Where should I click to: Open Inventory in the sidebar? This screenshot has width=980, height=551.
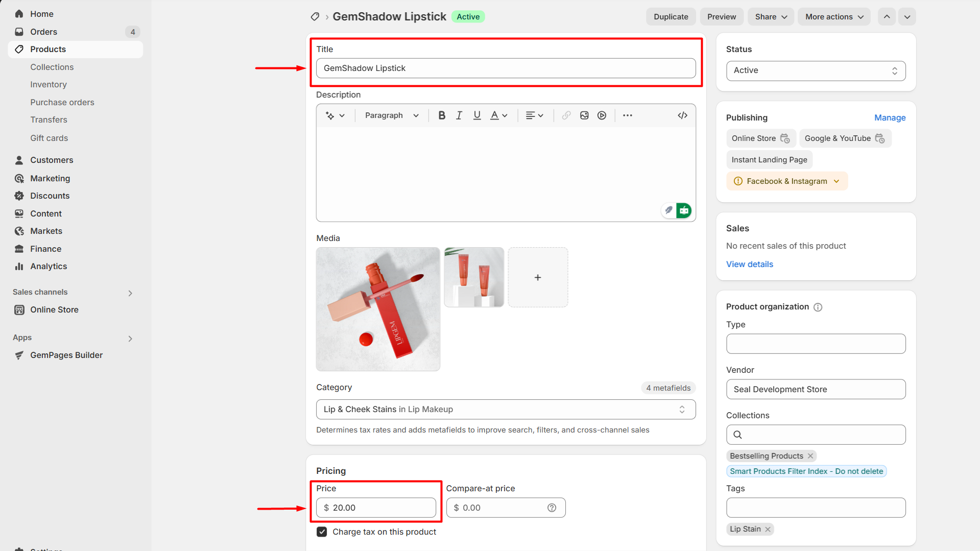[x=49, y=84]
